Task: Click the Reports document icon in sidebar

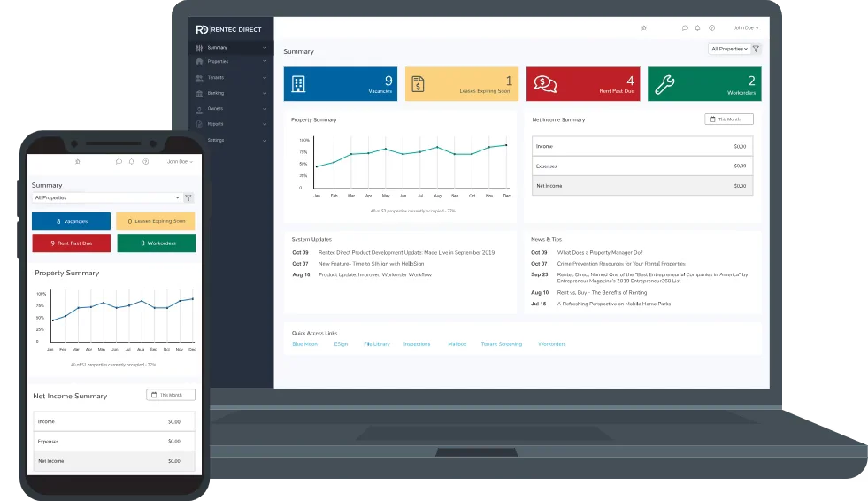Action: point(199,125)
